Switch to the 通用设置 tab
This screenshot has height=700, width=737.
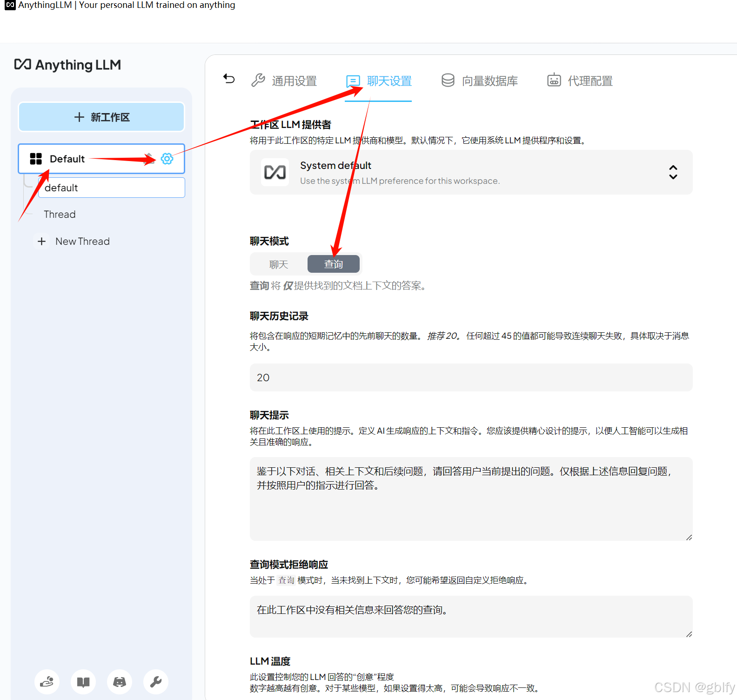(284, 81)
